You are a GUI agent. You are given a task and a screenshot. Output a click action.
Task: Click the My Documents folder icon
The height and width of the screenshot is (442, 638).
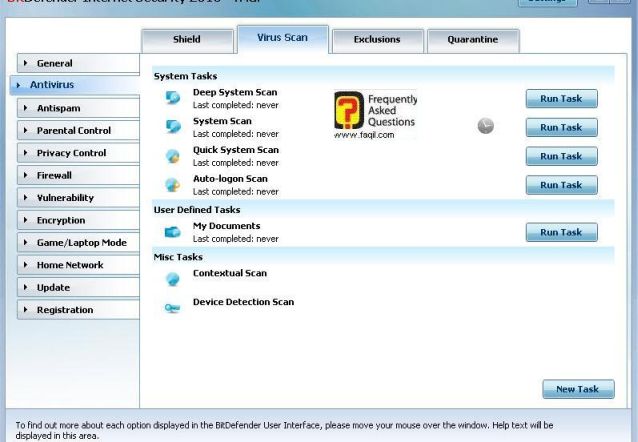pyautogui.click(x=173, y=232)
